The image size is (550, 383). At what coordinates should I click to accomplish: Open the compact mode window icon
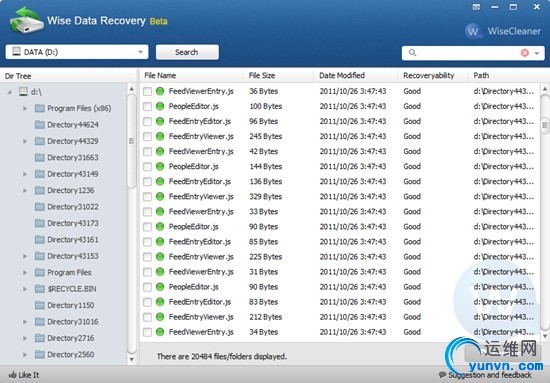coord(476,7)
